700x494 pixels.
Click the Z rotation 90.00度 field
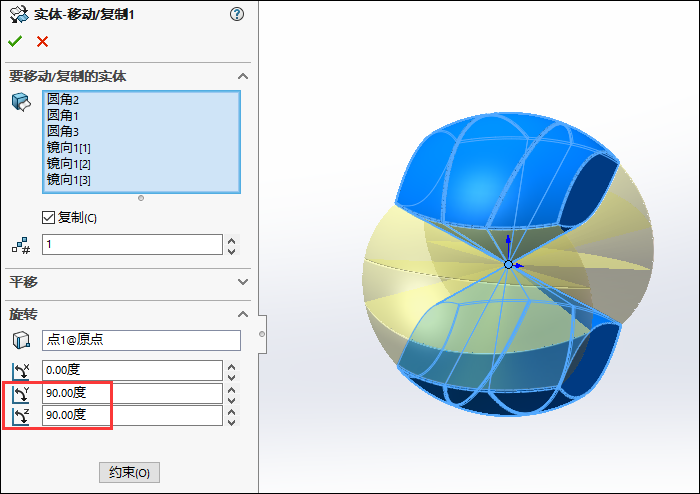[x=132, y=415]
